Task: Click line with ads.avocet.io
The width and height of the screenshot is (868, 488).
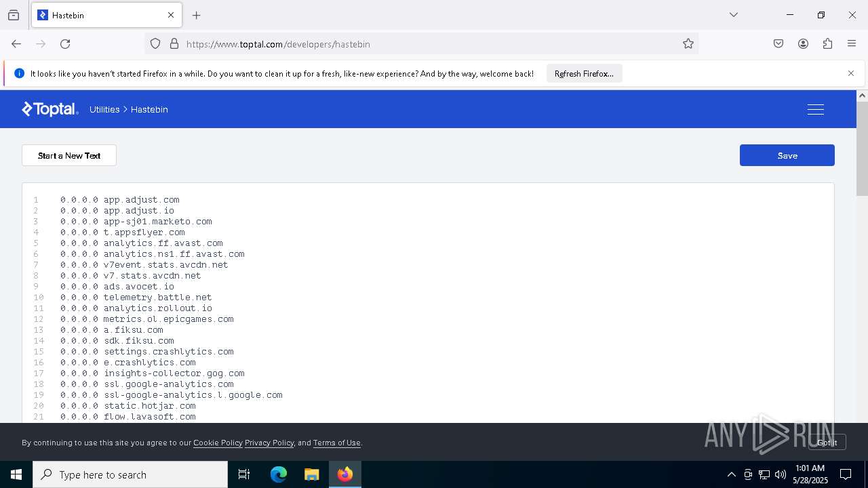Action: [x=117, y=287]
